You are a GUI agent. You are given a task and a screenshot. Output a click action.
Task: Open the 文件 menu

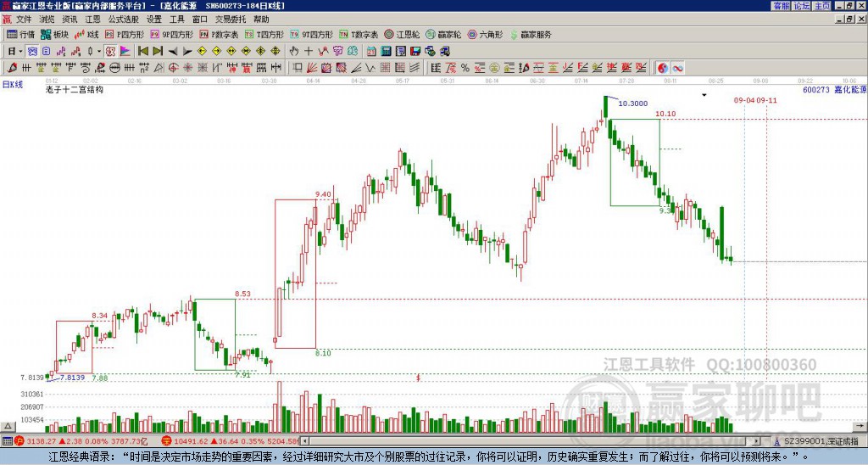pos(23,20)
